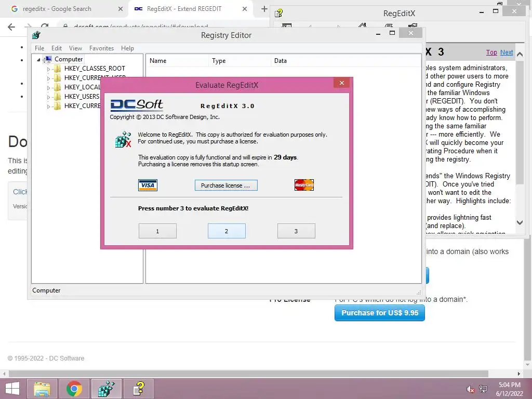Click the network tray icon
This screenshot has height=399, width=532.
pos(483,389)
